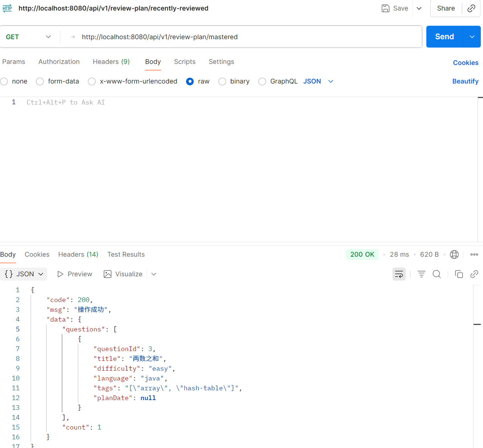
Task: Click the response link icon
Action: pyautogui.click(x=474, y=274)
